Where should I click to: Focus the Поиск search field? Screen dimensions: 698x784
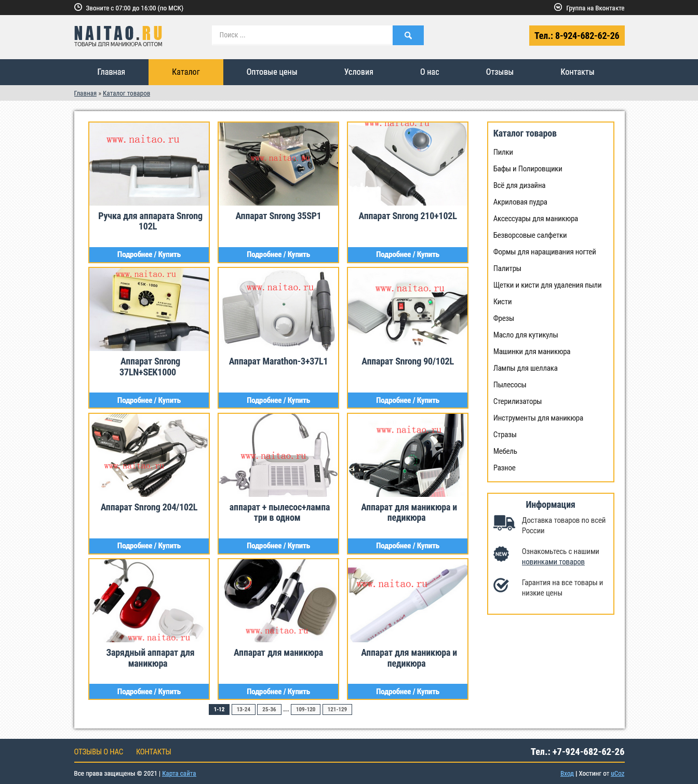302,35
